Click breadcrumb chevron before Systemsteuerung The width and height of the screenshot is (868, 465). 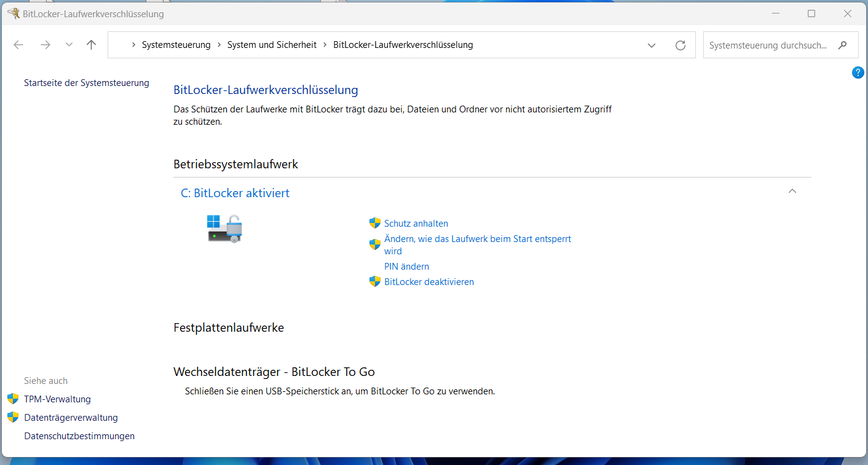pos(134,45)
